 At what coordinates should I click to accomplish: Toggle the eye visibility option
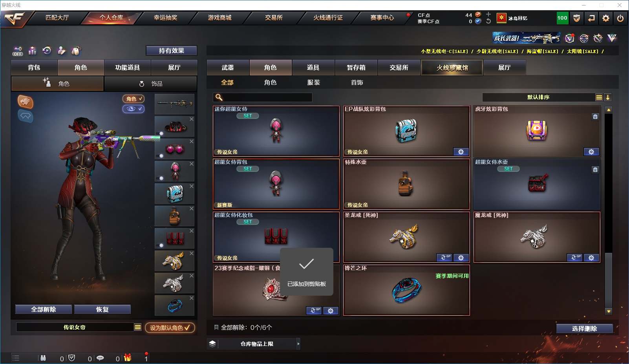133,109
